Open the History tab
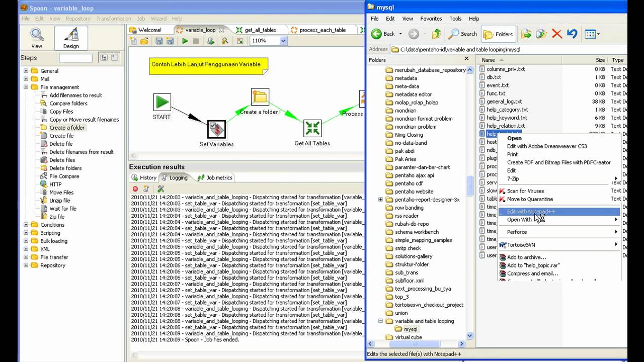This screenshot has width=644, height=362. pyautogui.click(x=144, y=177)
